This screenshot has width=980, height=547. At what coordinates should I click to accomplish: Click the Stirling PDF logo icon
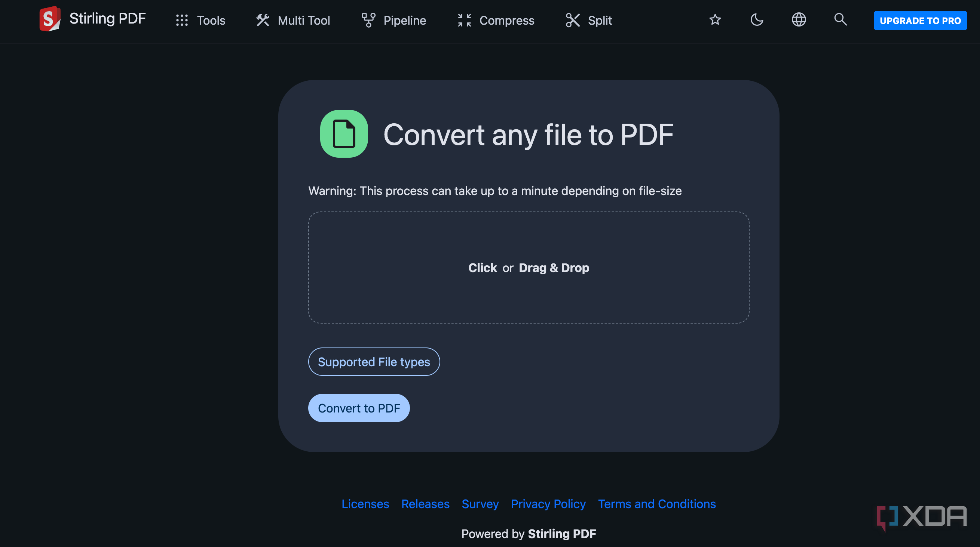tap(50, 19)
